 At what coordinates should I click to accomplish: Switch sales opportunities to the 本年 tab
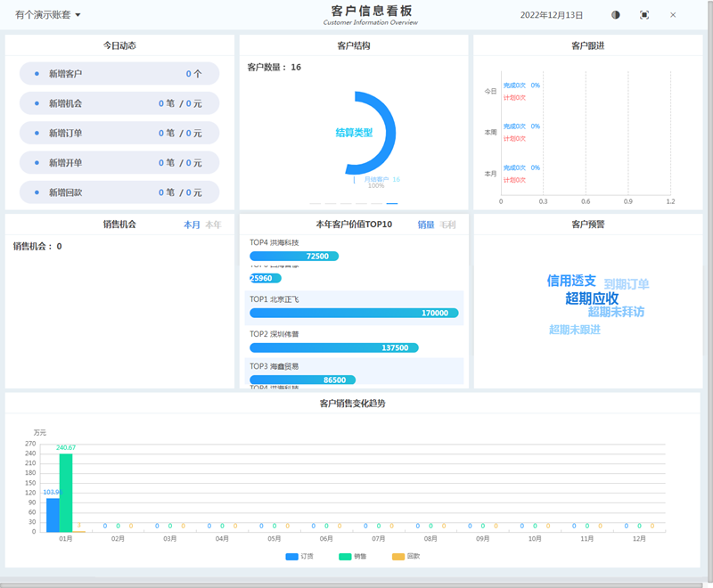(x=213, y=225)
